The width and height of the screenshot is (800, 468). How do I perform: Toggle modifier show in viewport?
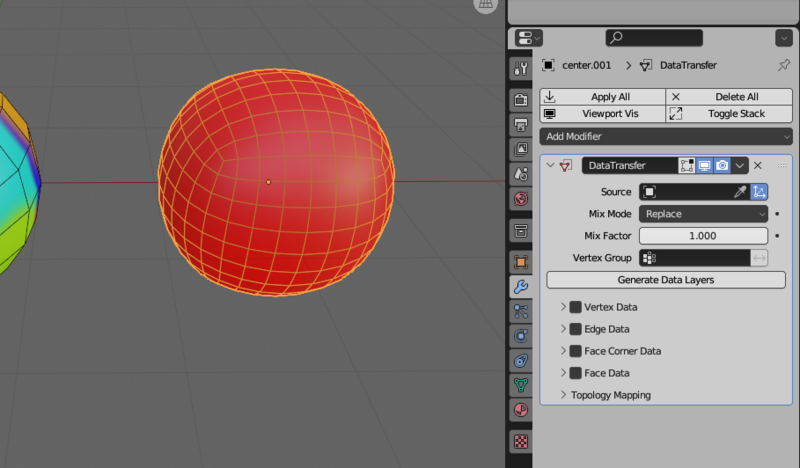point(705,165)
